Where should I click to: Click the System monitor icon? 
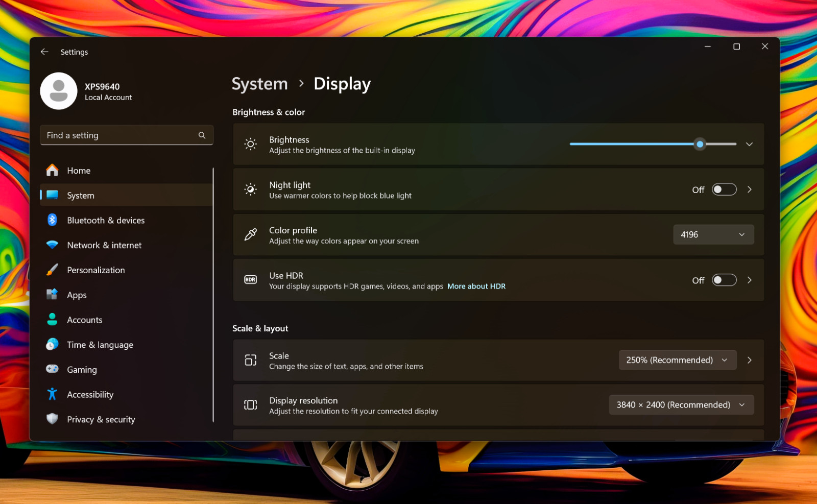(52, 195)
